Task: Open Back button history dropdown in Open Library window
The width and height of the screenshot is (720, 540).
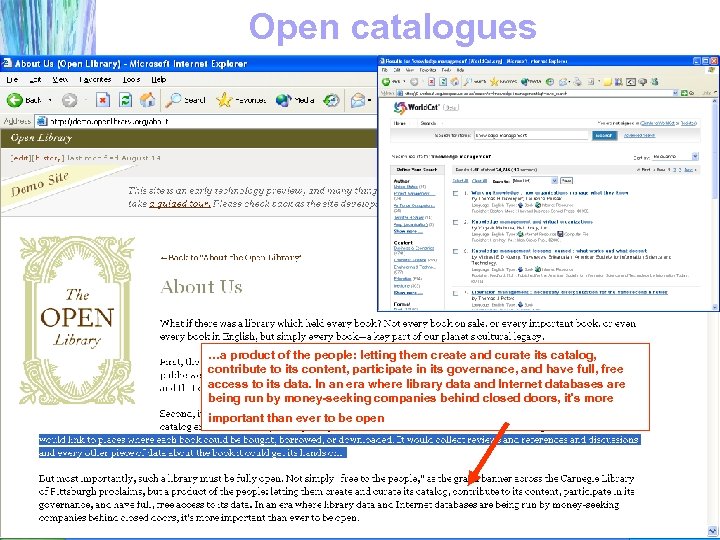Action: [50, 100]
